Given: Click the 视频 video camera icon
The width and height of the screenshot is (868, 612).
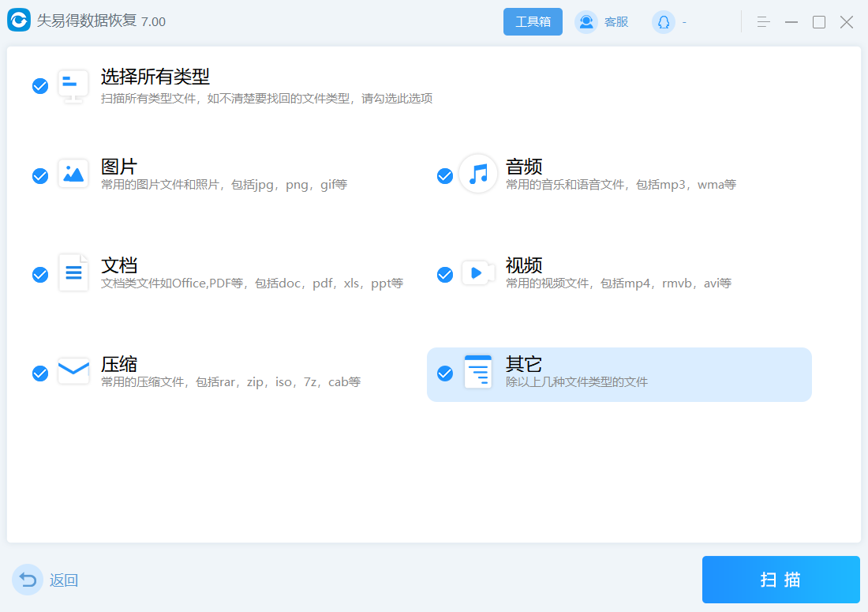Looking at the screenshot, I should tap(478, 272).
